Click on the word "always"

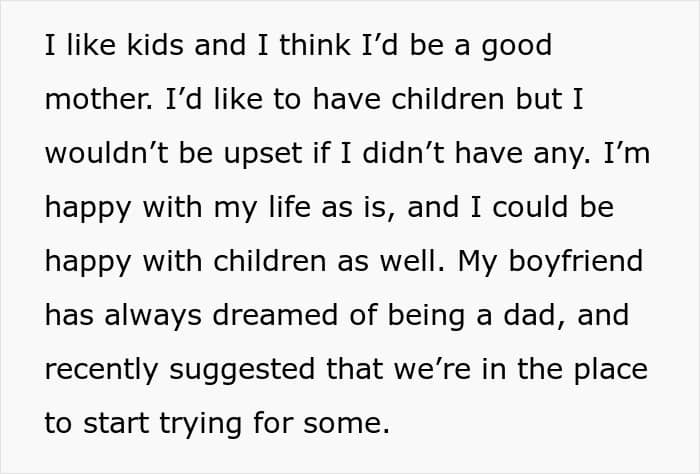pos(153,317)
